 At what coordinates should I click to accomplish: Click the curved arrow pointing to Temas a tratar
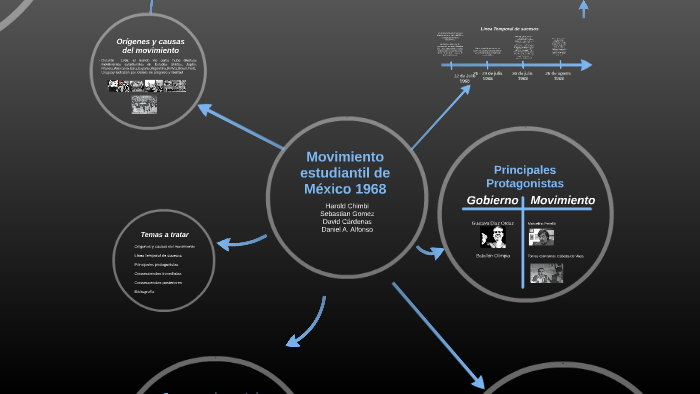[x=242, y=242]
